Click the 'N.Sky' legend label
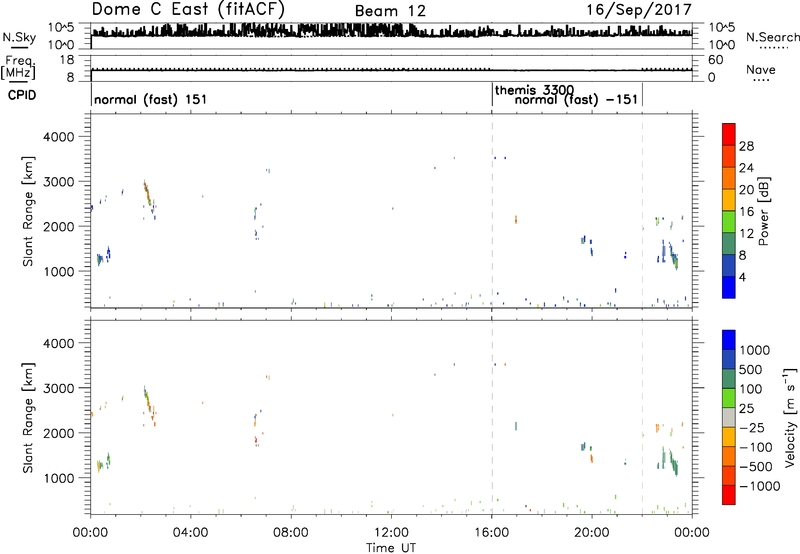This screenshot has width=800, height=554. point(19,38)
